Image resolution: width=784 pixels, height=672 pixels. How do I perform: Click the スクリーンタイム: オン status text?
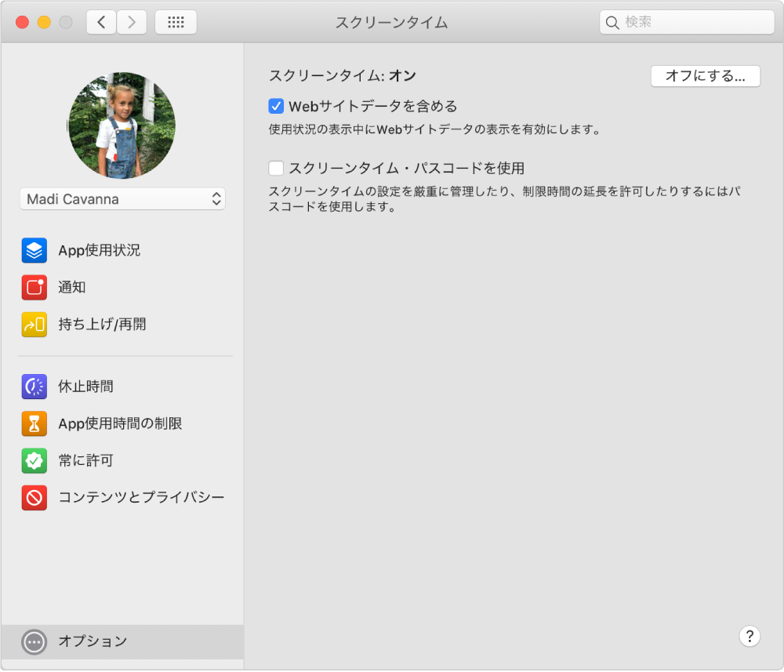click(x=343, y=76)
